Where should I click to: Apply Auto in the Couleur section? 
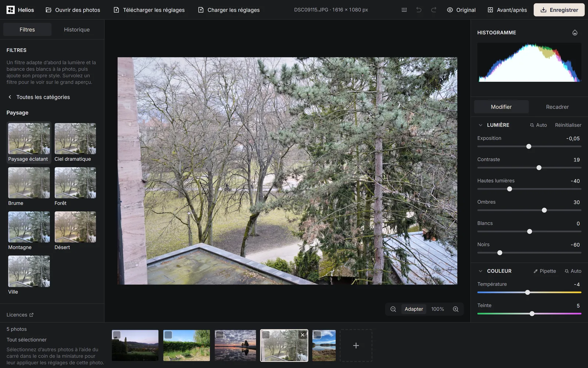pos(573,271)
